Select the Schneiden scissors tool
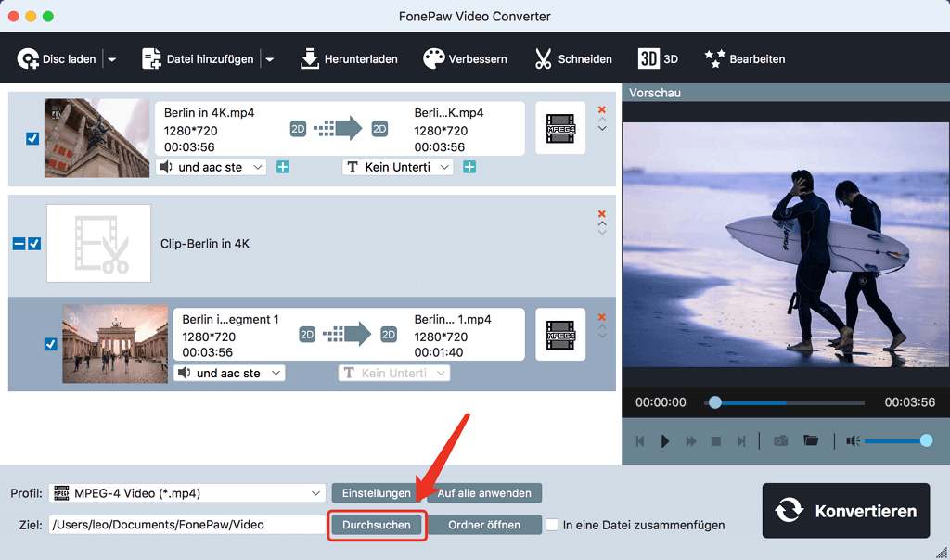Image resolution: width=950 pixels, height=560 pixels. pos(573,58)
